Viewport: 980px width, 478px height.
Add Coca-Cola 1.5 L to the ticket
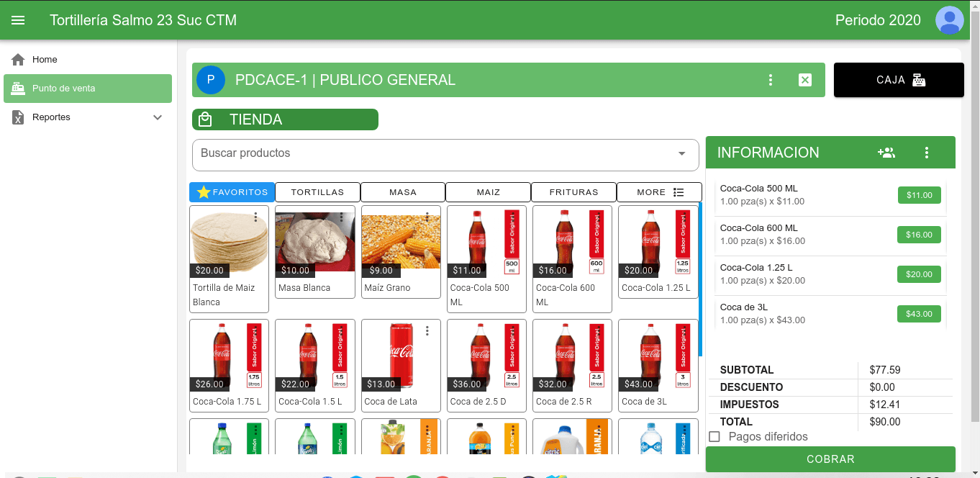315,366
